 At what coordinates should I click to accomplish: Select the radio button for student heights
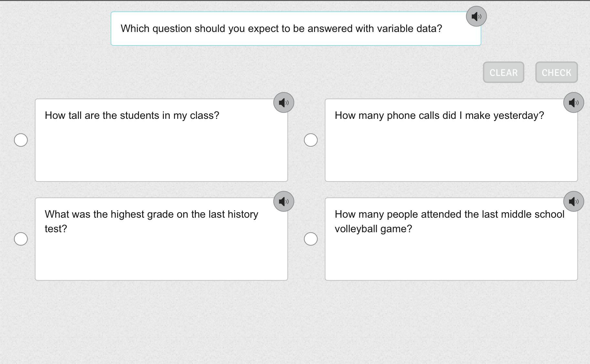[x=21, y=140]
